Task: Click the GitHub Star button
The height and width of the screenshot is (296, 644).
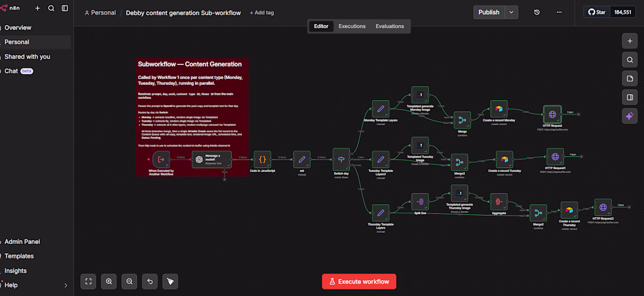Action: 597,12
